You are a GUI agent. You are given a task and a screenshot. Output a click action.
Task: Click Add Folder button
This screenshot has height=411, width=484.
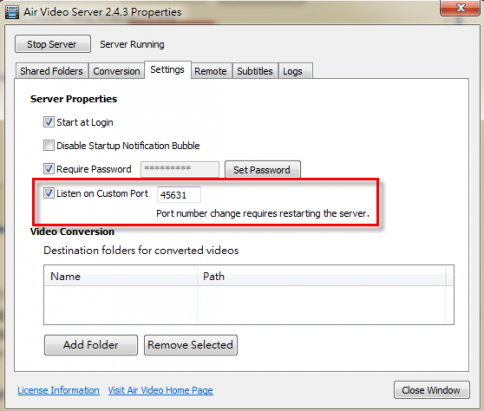[91, 345]
